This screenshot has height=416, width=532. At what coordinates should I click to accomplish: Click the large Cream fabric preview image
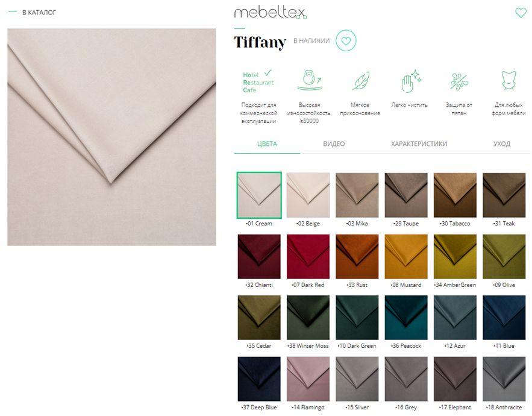coord(111,137)
